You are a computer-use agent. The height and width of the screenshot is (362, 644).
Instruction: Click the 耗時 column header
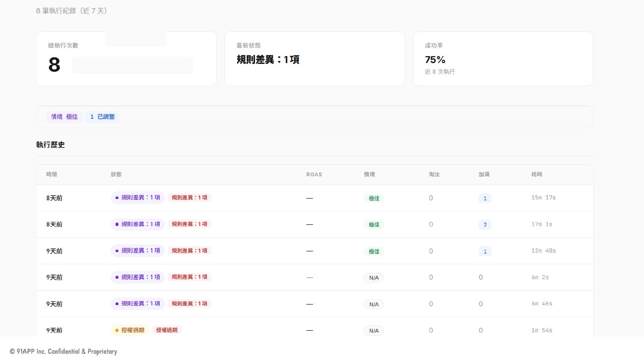pos(537,175)
